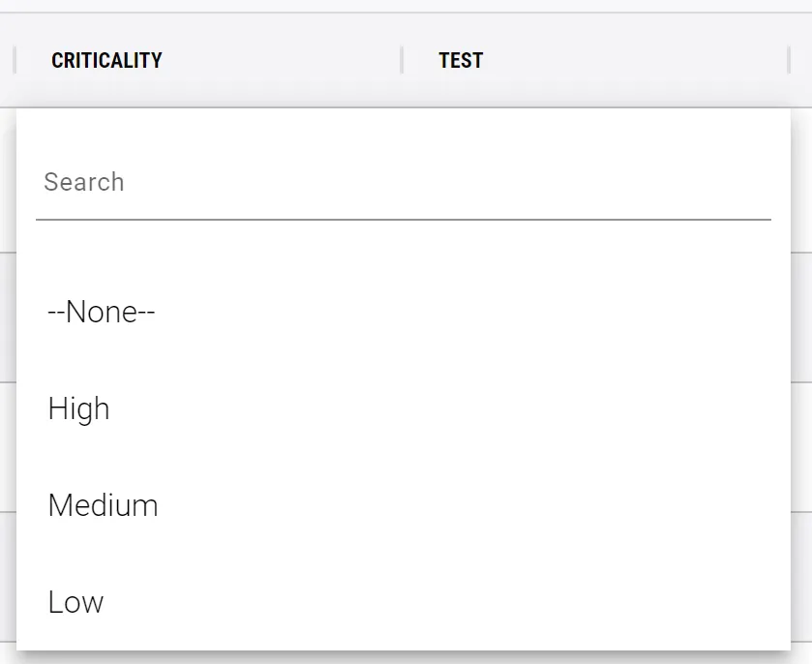Place cursor in dropdown search input
This screenshot has width=812, height=664.
pos(403,183)
